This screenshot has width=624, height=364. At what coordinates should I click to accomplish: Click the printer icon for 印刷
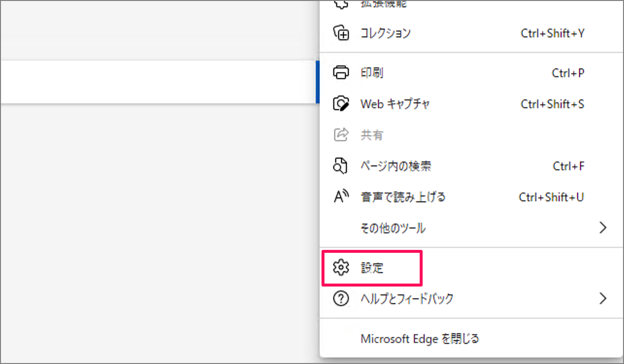[341, 73]
